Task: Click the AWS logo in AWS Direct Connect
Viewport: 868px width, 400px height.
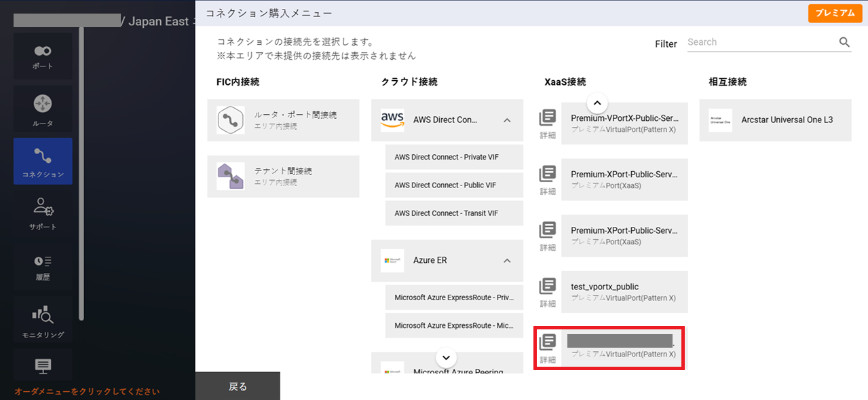Action: pyautogui.click(x=392, y=120)
